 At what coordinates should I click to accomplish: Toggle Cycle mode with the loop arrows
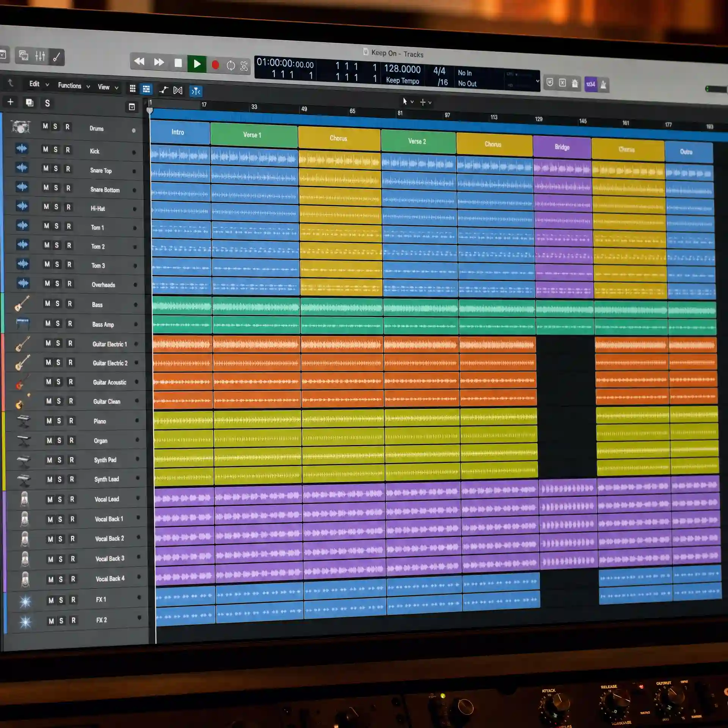point(231,65)
